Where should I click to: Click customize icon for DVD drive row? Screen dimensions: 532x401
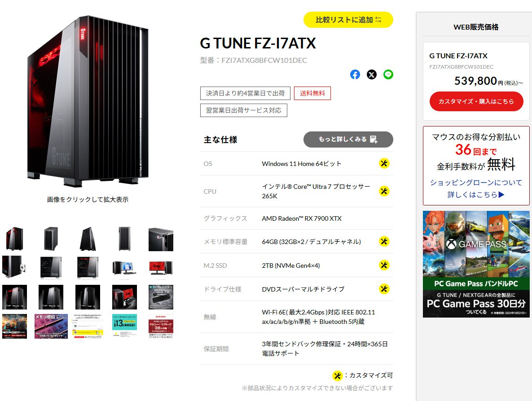384,289
